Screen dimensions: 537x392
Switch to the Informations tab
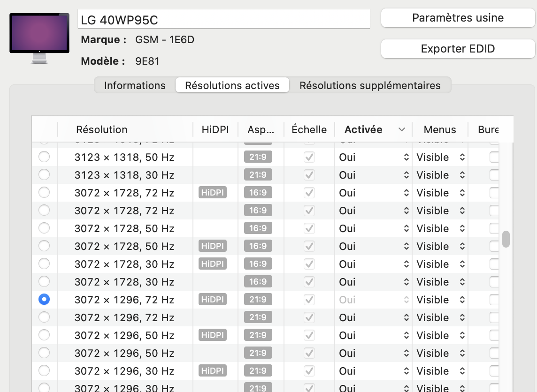(x=135, y=85)
